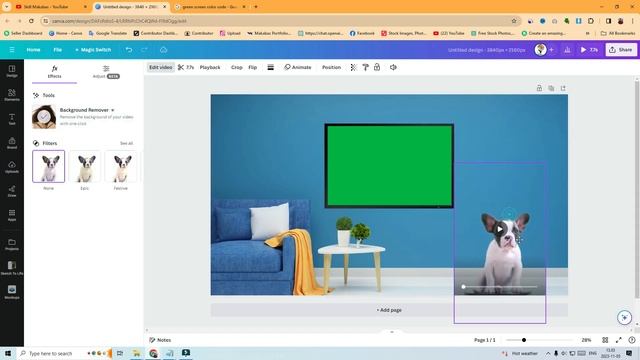This screenshot has height=360, width=640.
Task: Select the None filter thumbnail
Action: point(49,166)
